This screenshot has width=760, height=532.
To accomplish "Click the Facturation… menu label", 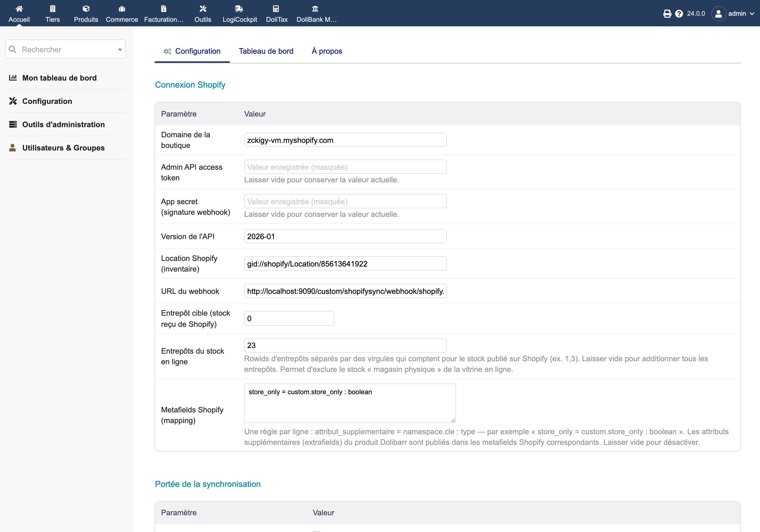I will point(163,20).
